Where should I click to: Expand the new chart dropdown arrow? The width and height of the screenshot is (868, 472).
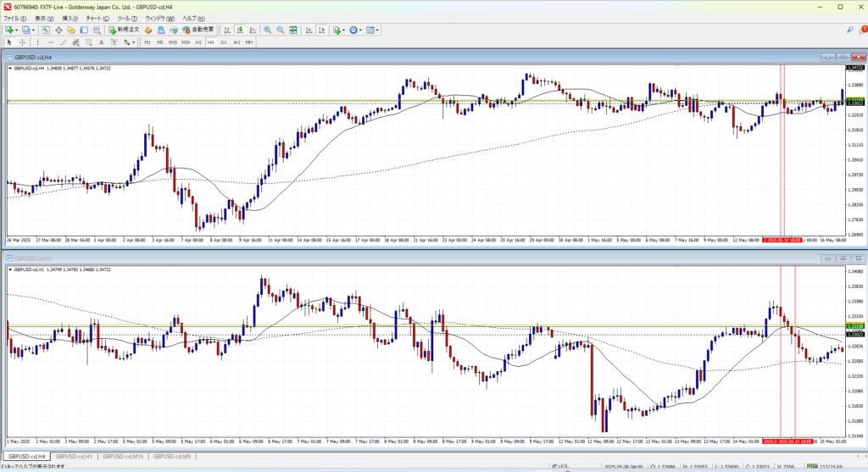[18, 30]
